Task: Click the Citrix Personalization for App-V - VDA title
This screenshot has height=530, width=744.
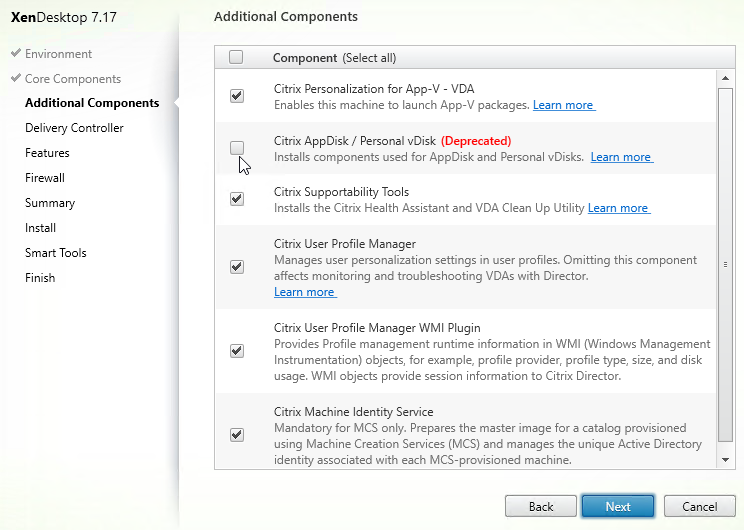Action: [x=374, y=89]
